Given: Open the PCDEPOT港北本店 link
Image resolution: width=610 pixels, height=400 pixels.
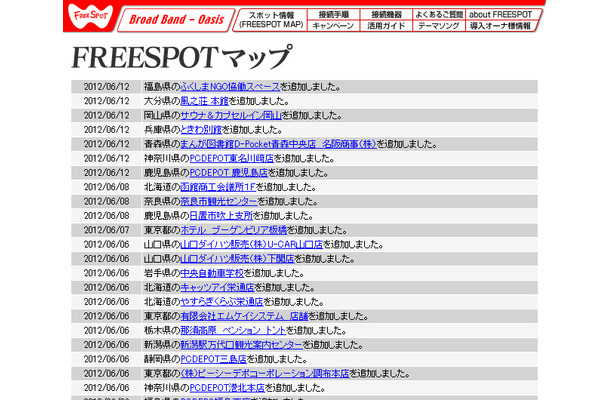Looking at the screenshot, I should pos(227,389).
